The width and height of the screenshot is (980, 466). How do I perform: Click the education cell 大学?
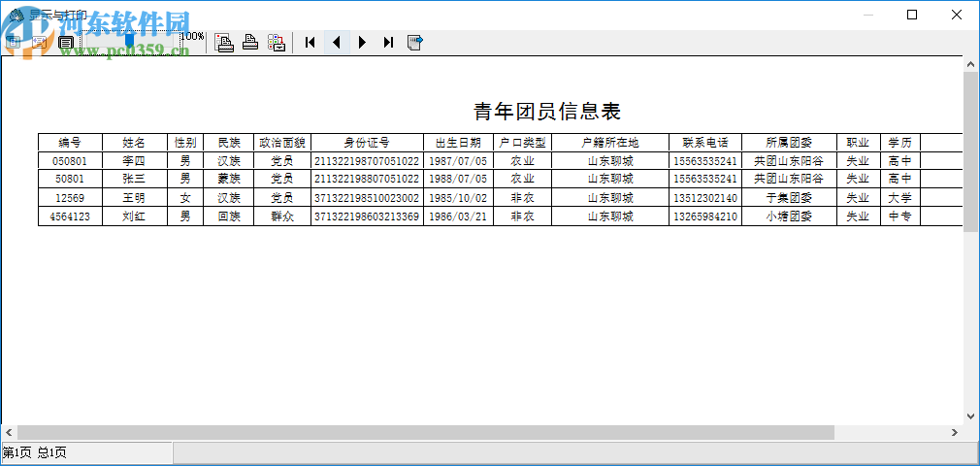900,198
